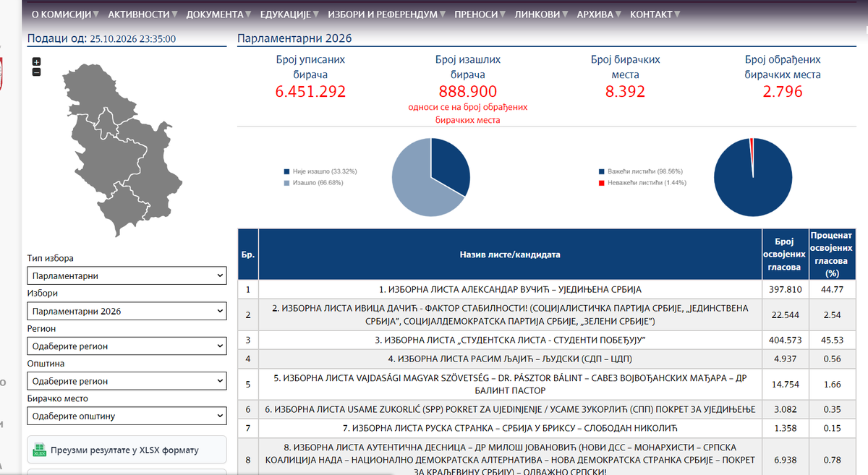
Task: Open the О КОМИСИЈИ menu
Action: [64, 14]
